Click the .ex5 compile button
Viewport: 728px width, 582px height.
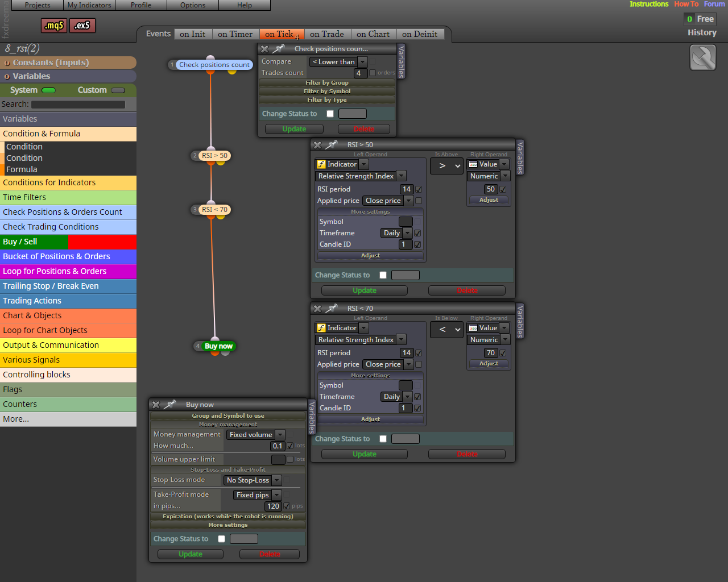point(82,26)
